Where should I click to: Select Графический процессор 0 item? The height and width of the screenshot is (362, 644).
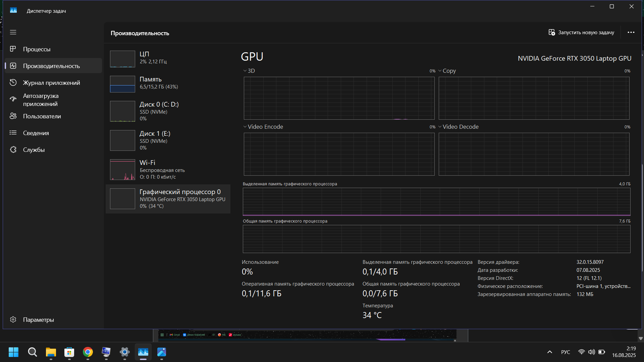pos(168,199)
